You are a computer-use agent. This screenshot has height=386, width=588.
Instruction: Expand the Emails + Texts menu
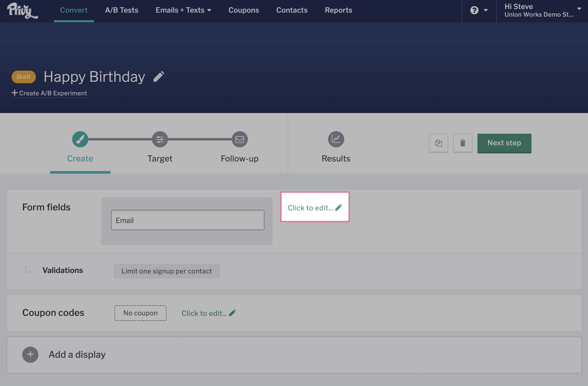point(183,10)
